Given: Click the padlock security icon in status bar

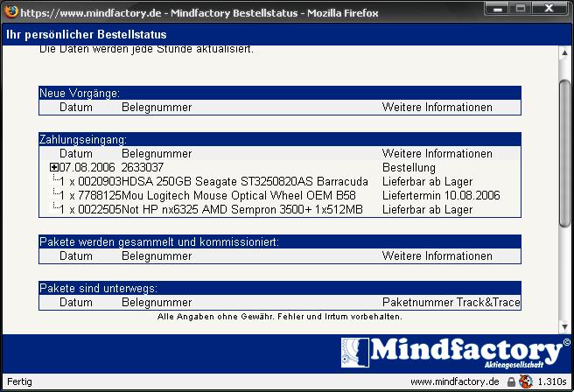Looking at the screenshot, I should tap(511, 382).
